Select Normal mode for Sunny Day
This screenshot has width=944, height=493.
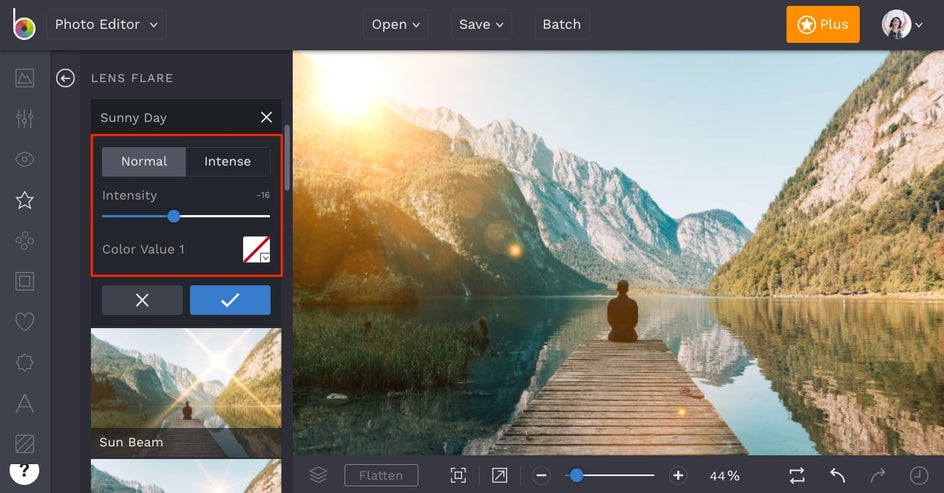[x=144, y=161]
